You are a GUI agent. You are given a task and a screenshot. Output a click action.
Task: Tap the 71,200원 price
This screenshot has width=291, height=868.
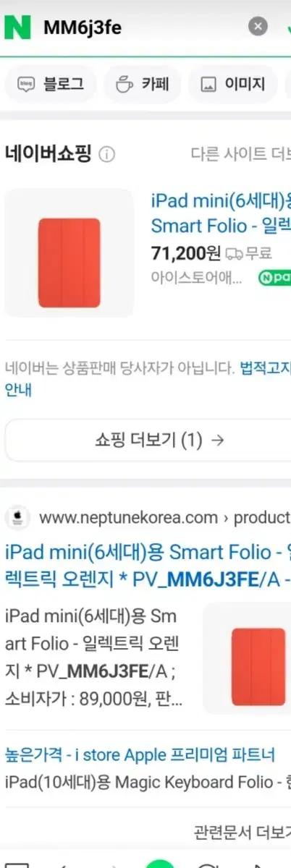pyautogui.click(x=186, y=253)
